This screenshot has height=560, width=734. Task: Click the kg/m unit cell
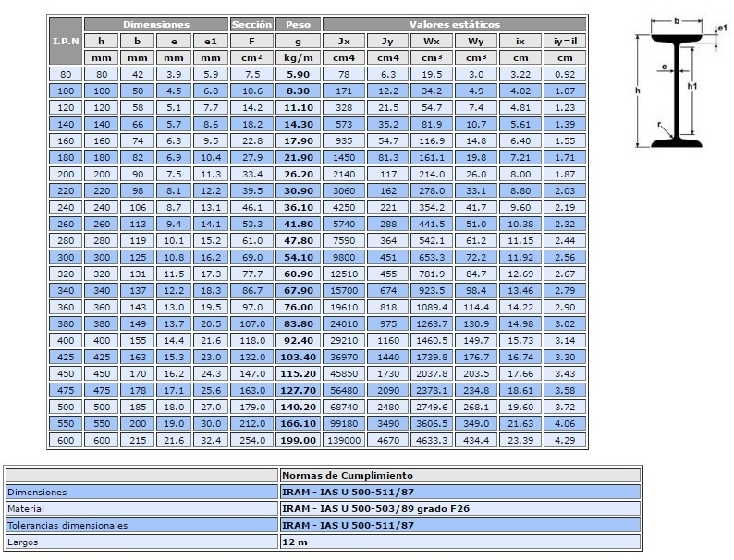298,58
